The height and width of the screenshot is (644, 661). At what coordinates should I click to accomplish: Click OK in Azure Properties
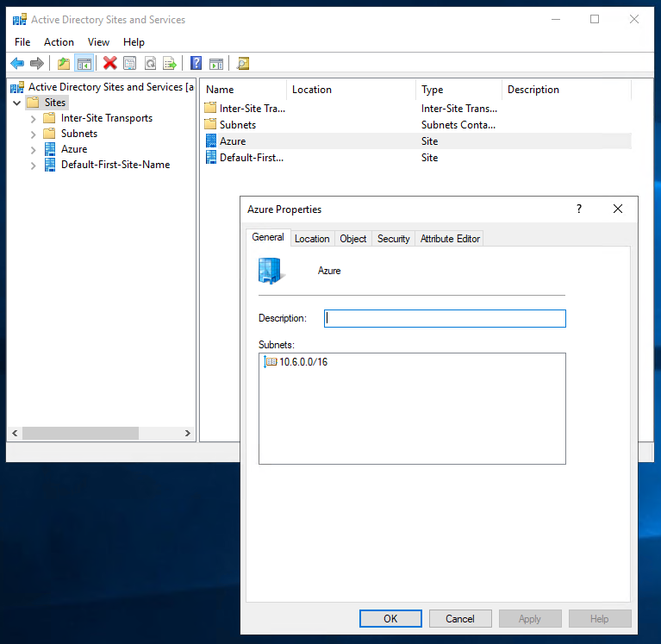point(390,618)
